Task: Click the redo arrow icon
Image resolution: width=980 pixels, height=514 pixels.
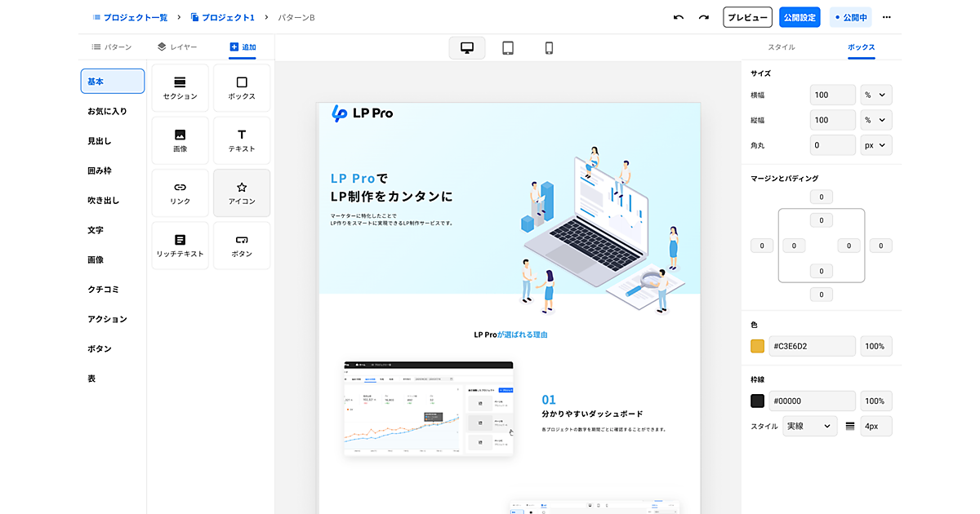Action: 703,17
